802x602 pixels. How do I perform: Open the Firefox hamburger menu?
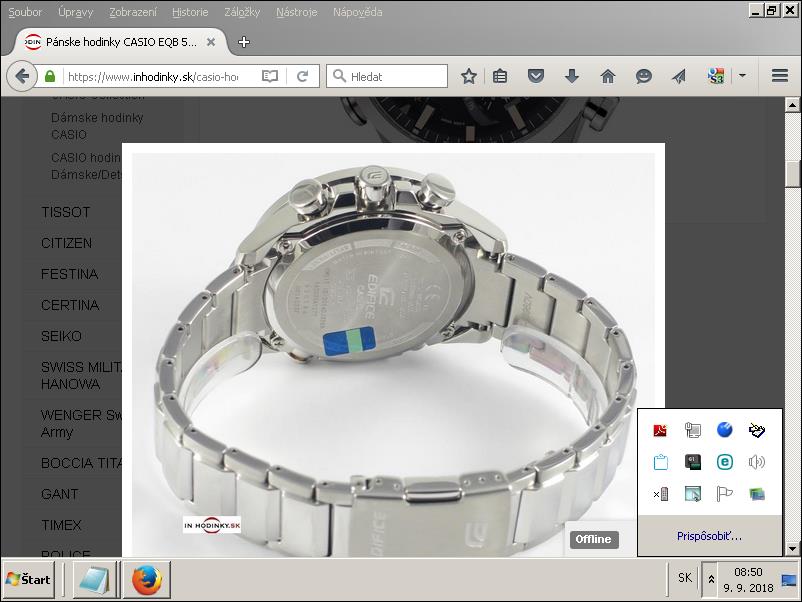point(779,76)
